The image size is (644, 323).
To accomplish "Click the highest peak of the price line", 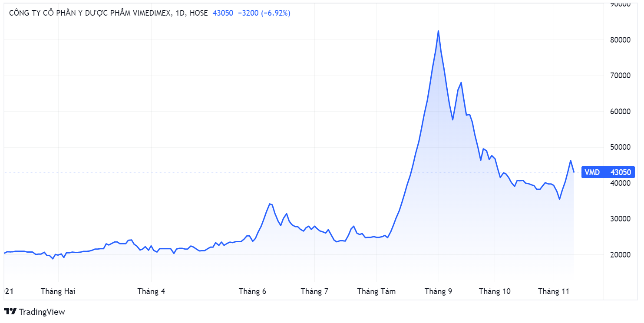I will 438,31.
